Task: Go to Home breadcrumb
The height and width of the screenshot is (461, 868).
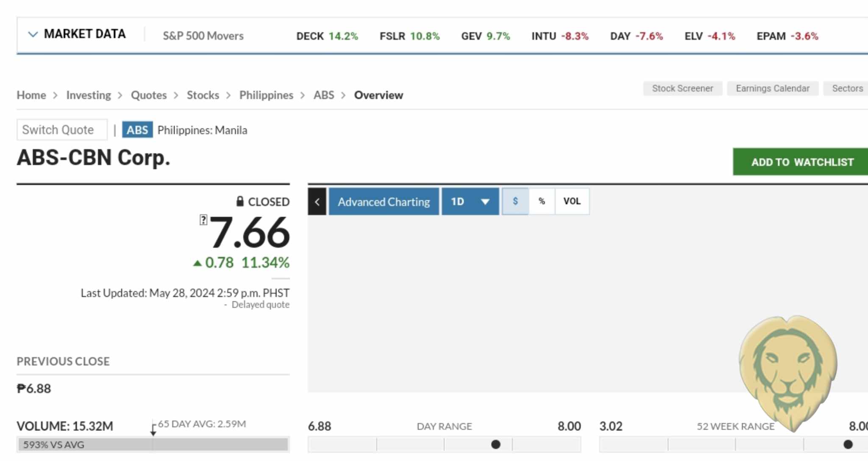Action: pyautogui.click(x=31, y=95)
